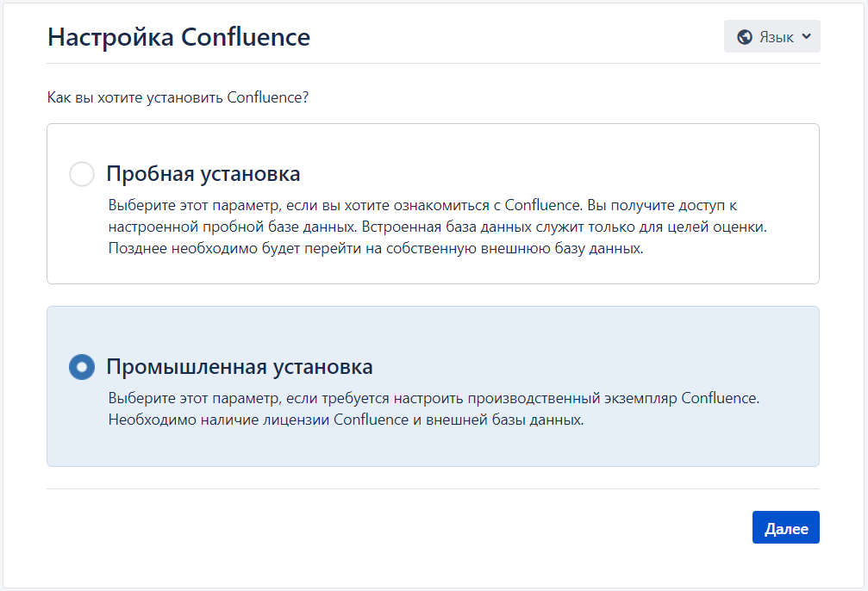
Task: Click the globe icon in language selector
Action: (x=745, y=37)
